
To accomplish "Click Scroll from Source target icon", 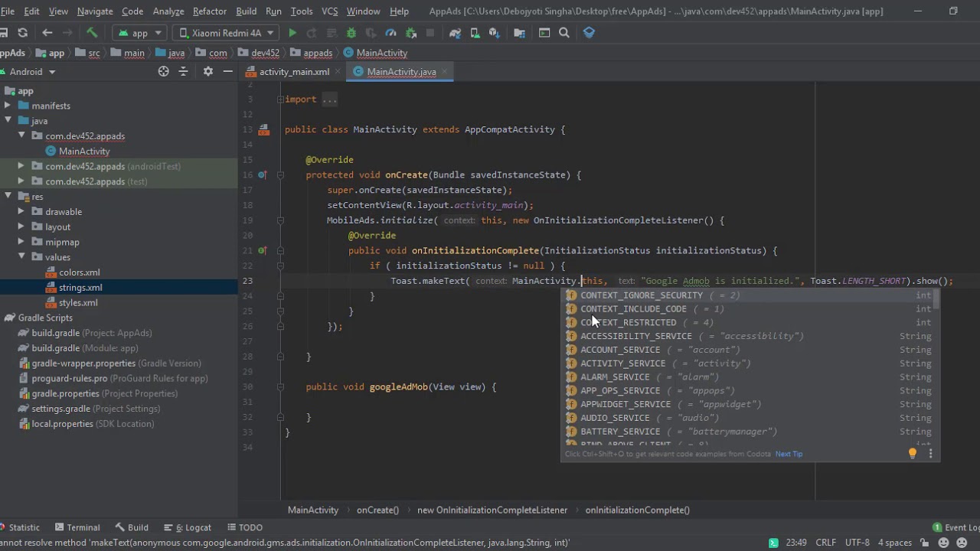I will pyautogui.click(x=163, y=71).
